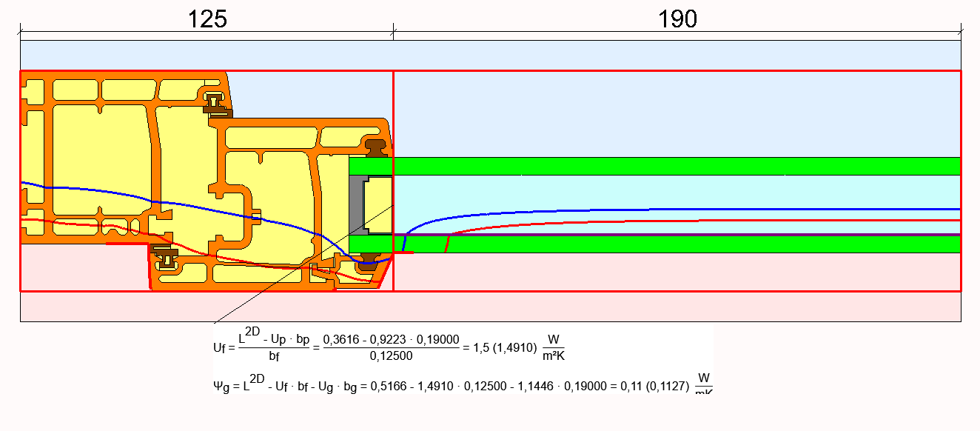
Task: Select the blue isotherm curve in glazing
Action: (666, 210)
